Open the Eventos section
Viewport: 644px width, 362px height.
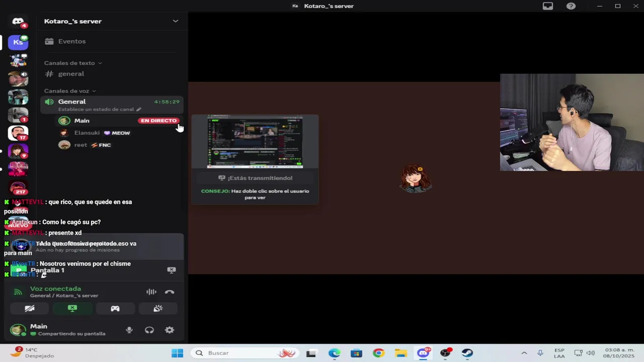(111, 41)
